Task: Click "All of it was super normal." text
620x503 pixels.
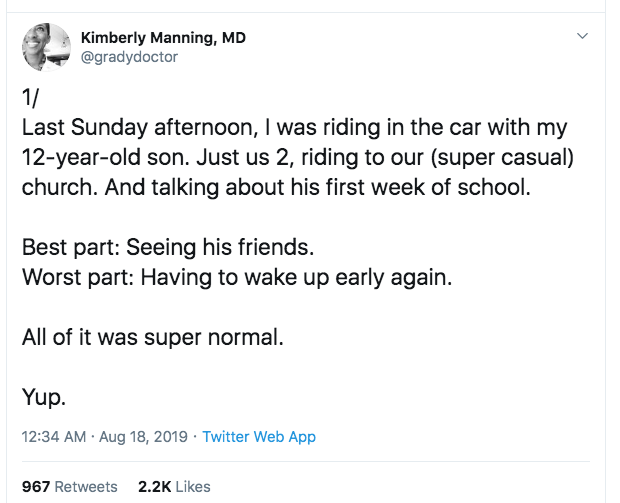Action: coord(153,338)
